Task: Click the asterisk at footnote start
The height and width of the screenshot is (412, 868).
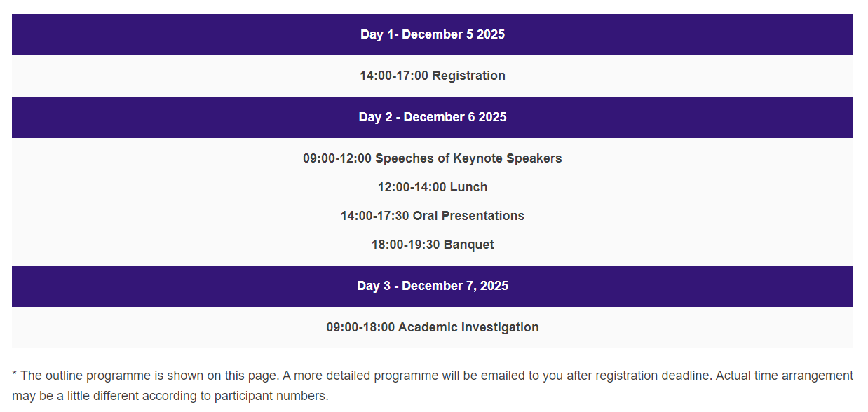Action: click(15, 374)
